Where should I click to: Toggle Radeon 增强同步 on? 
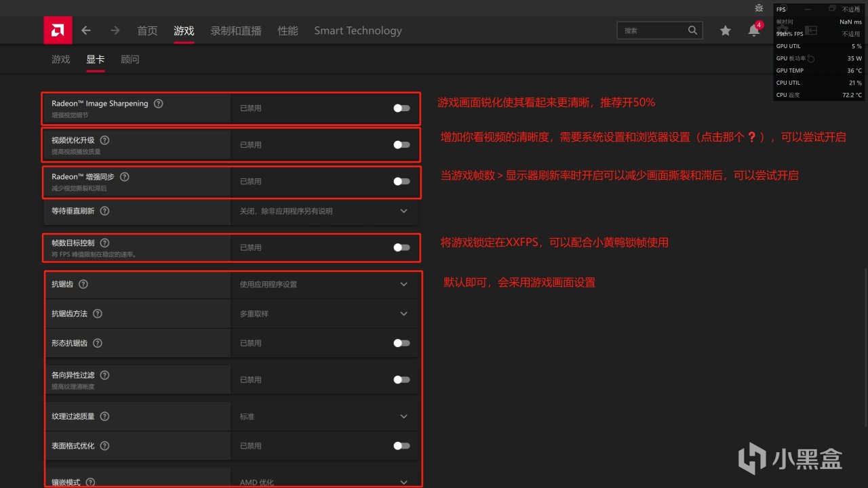pyautogui.click(x=401, y=181)
